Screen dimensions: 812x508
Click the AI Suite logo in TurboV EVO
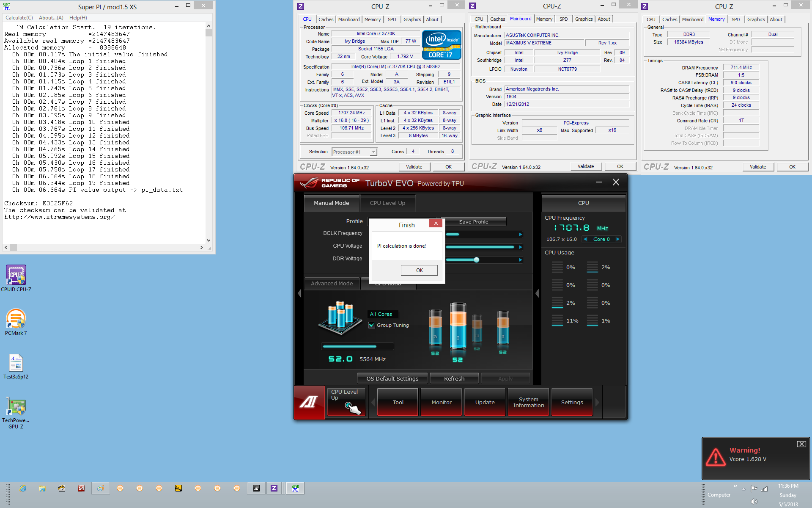pos(309,403)
